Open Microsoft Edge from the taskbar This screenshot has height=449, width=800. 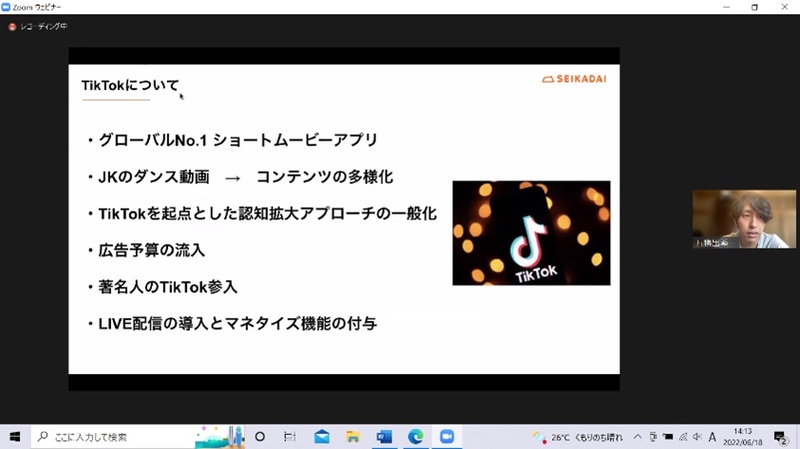click(x=415, y=437)
